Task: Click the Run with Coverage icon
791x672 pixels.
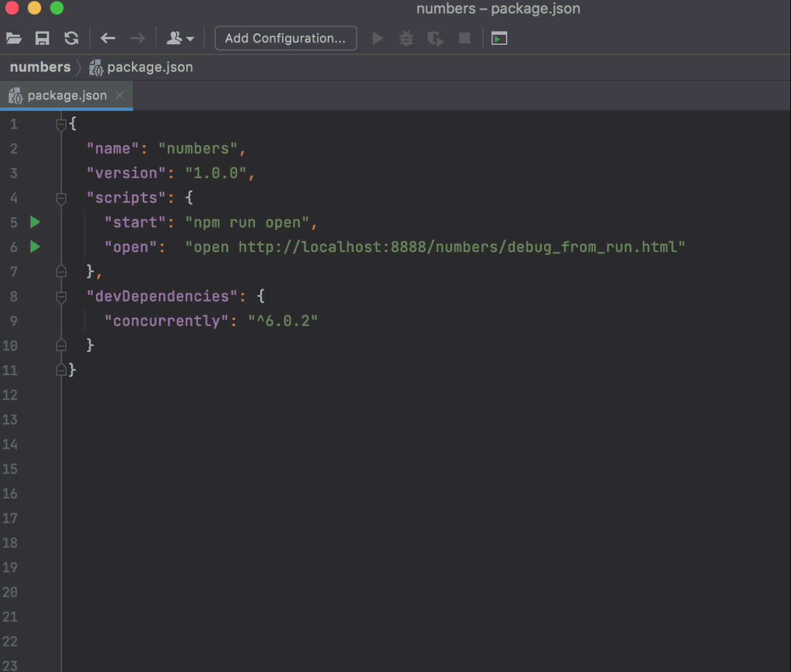Action: [436, 39]
